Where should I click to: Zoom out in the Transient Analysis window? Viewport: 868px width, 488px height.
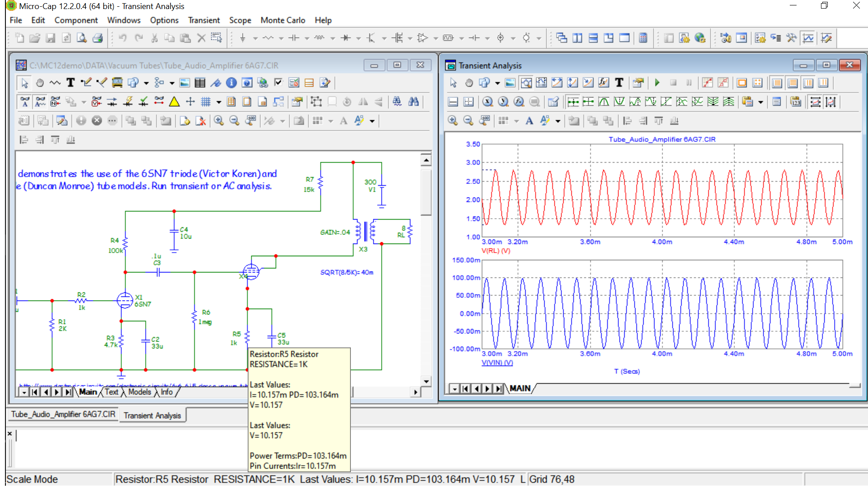[x=468, y=121]
